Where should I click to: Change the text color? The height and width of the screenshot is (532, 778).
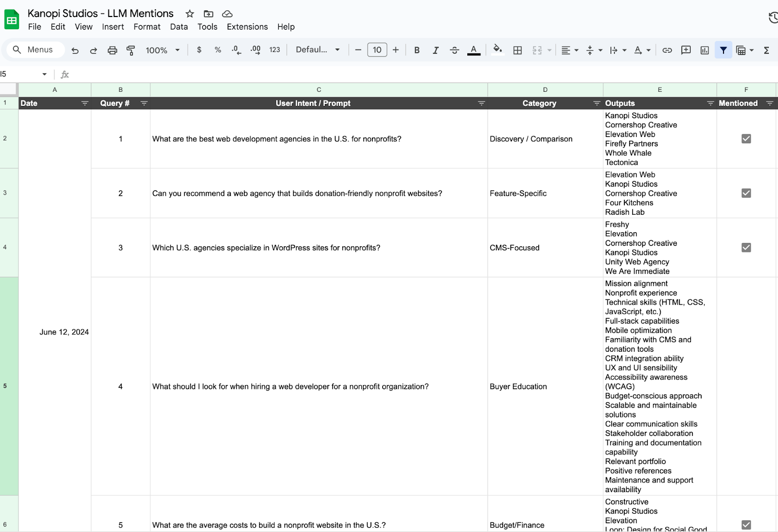pyautogui.click(x=474, y=50)
